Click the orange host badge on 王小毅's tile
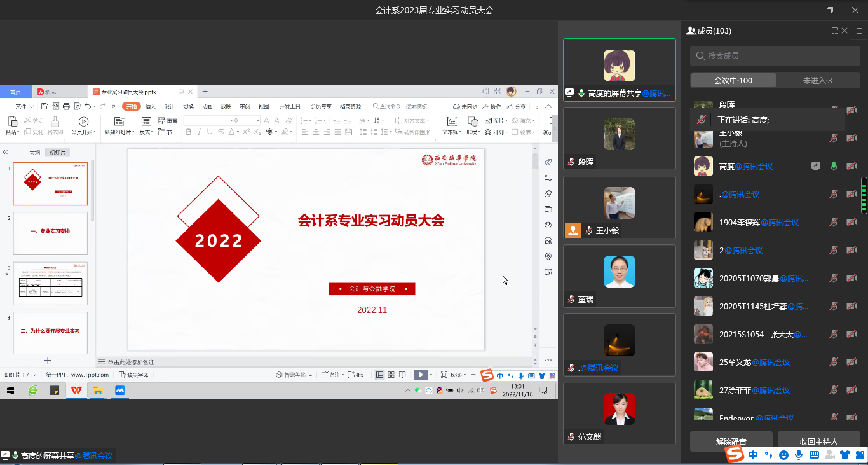 pyautogui.click(x=573, y=230)
